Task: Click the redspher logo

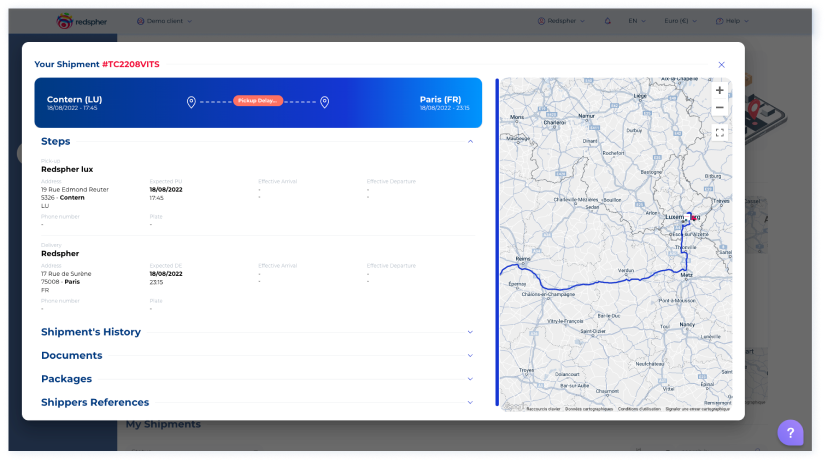Action: click(x=81, y=21)
